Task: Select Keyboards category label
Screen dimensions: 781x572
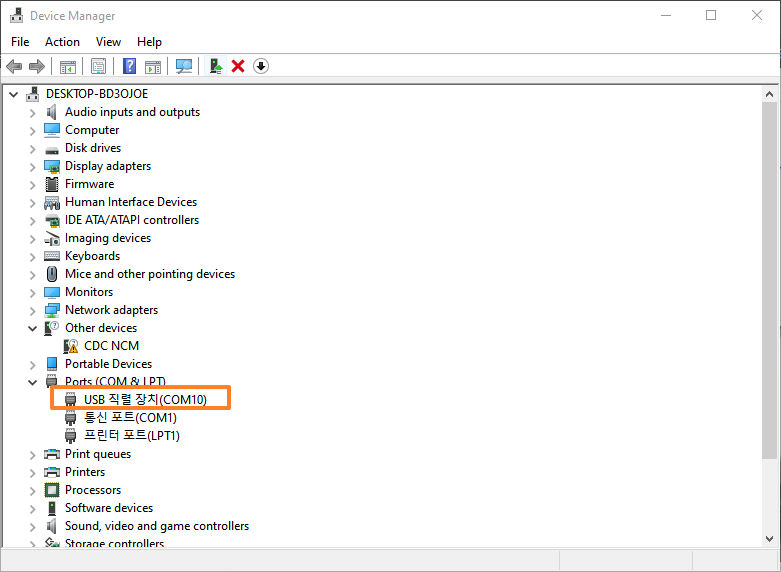Action: pyautogui.click(x=93, y=256)
